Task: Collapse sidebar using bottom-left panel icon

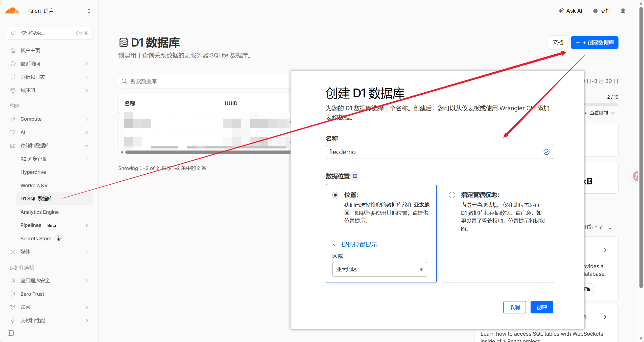Action: click(11, 333)
